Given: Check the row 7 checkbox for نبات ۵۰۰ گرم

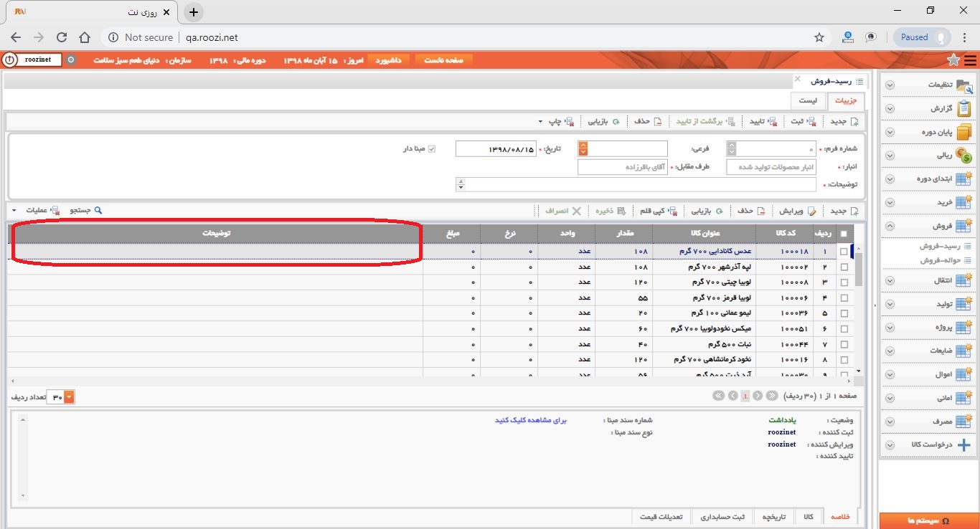Looking at the screenshot, I should [844, 345].
